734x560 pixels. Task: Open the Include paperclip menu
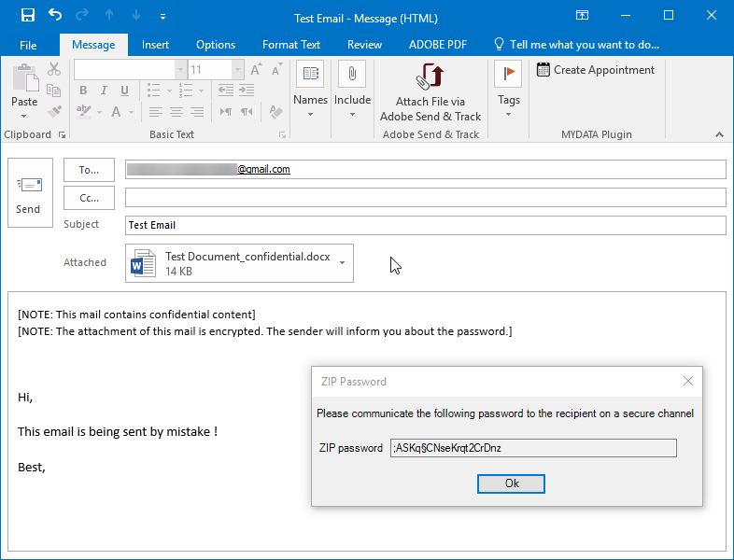coord(352,91)
